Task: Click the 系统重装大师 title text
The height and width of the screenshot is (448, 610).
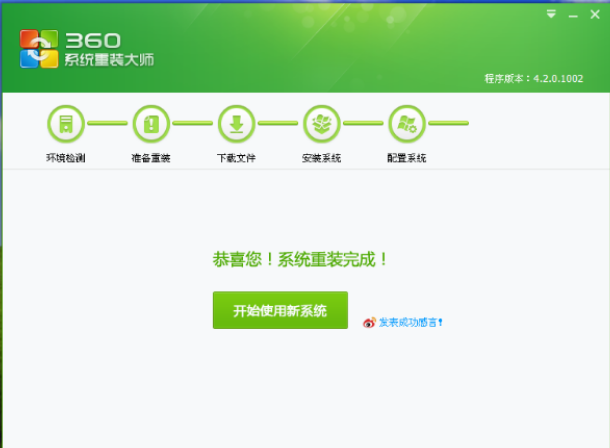Action: point(109,60)
